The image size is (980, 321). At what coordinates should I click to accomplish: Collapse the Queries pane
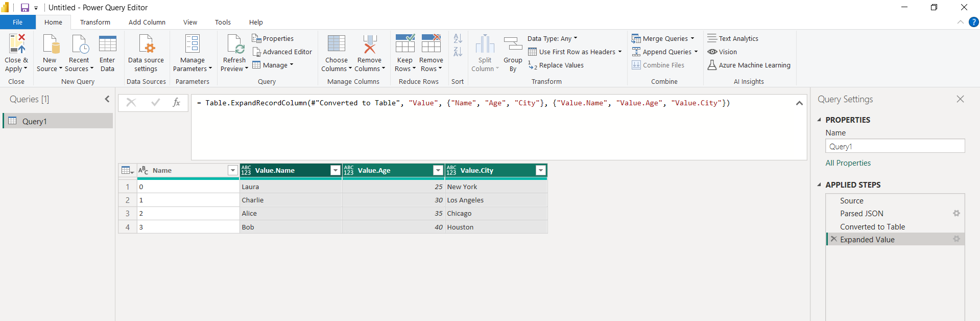point(107,99)
